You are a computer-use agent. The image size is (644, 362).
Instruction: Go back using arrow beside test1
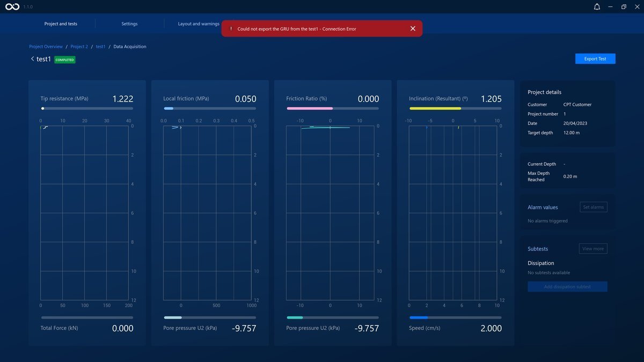(32, 59)
